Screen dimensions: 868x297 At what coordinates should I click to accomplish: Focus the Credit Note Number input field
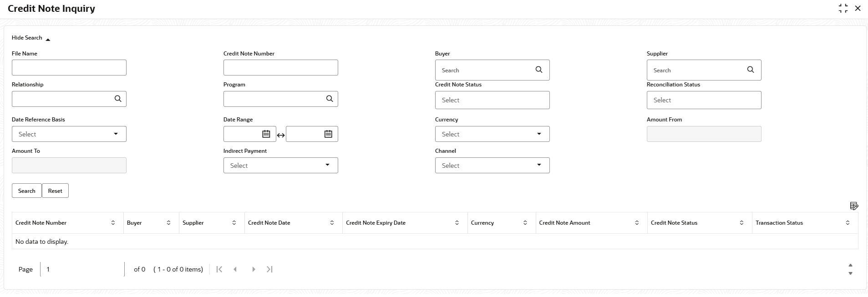(281, 68)
